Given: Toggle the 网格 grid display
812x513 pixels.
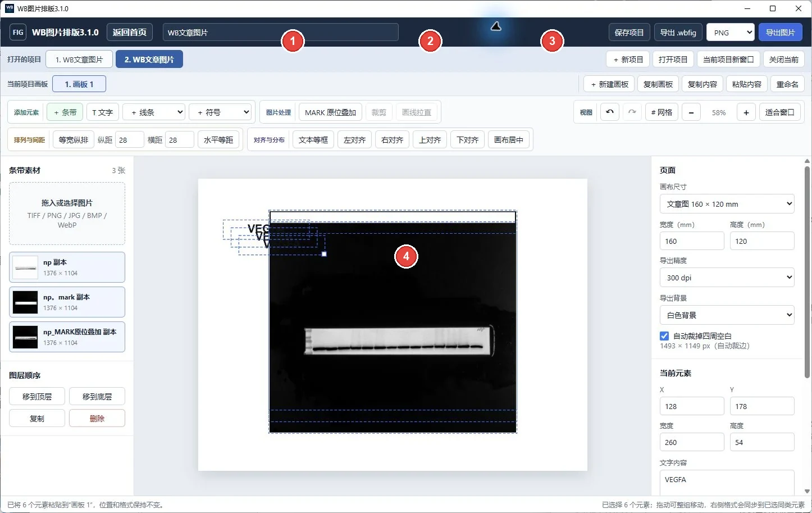Looking at the screenshot, I should pyautogui.click(x=662, y=112).
